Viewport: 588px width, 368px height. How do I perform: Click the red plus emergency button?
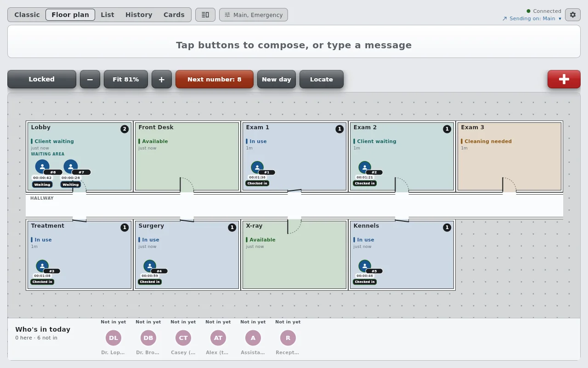564,79
